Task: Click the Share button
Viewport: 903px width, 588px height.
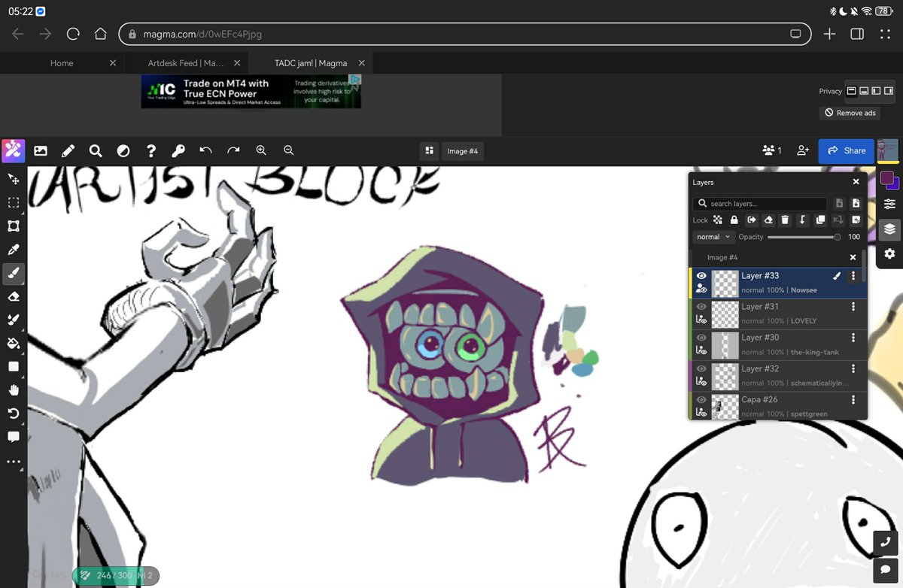Action: [x=847, y=150]
